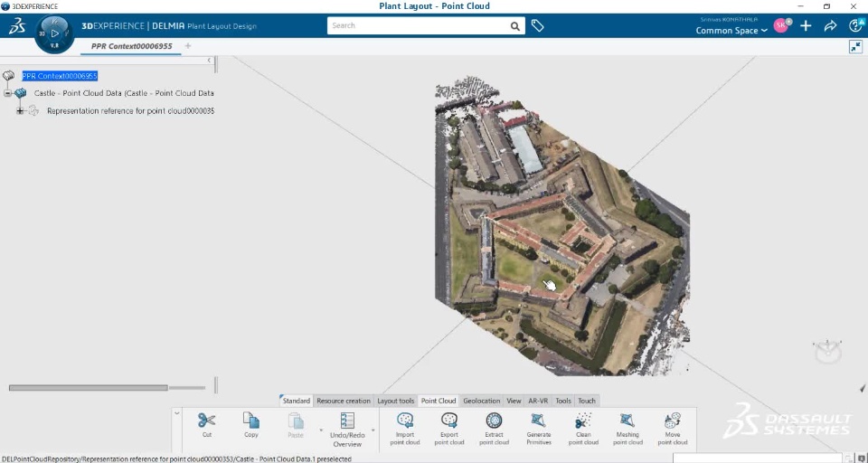This screenshot has width=868, height=463.
Task: Click the search magnifier icon
Action: (514, 26)
